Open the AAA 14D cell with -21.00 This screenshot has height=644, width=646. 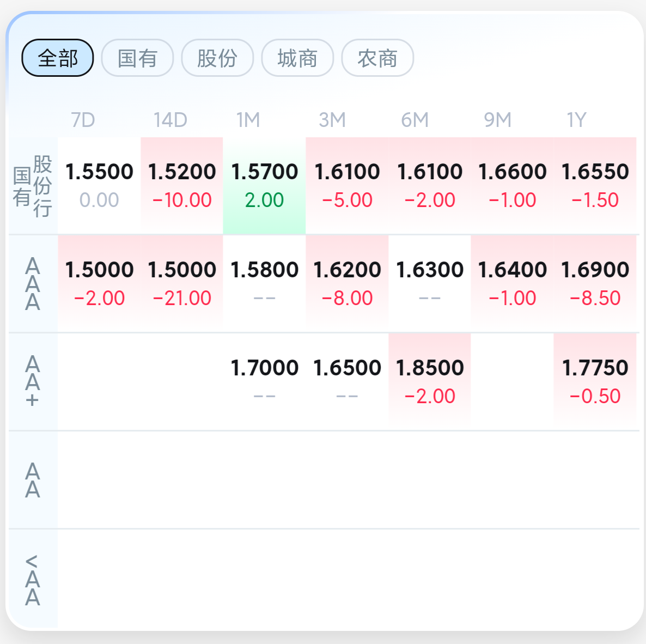click(182, 283)
